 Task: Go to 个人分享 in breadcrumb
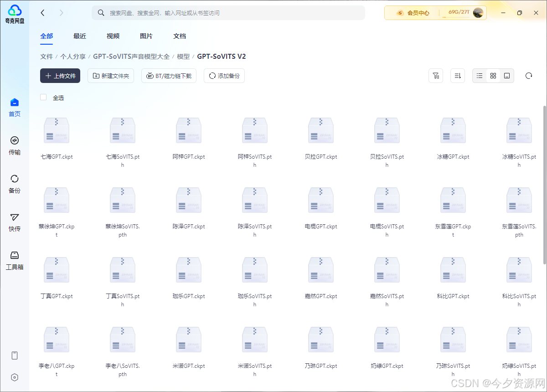(73, 57)
